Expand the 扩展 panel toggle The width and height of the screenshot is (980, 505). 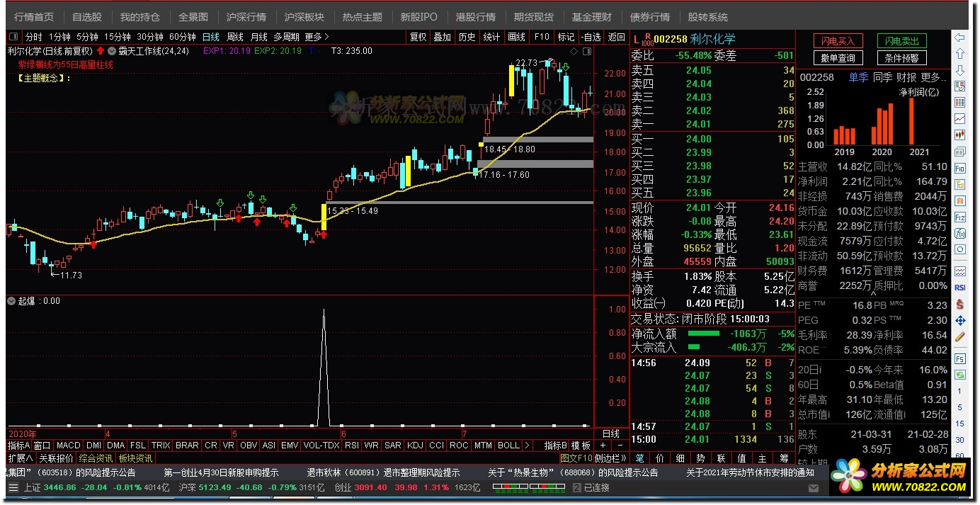21,458
